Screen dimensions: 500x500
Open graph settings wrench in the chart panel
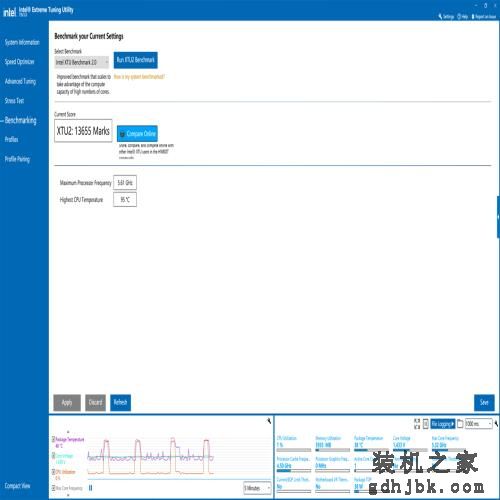click(269, 421)
